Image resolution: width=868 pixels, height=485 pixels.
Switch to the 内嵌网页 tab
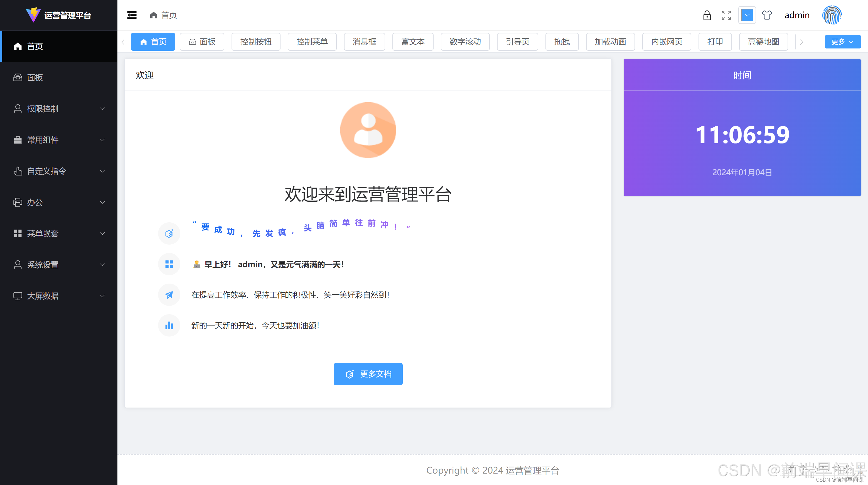pyautogui.click(x=667, y=42)
